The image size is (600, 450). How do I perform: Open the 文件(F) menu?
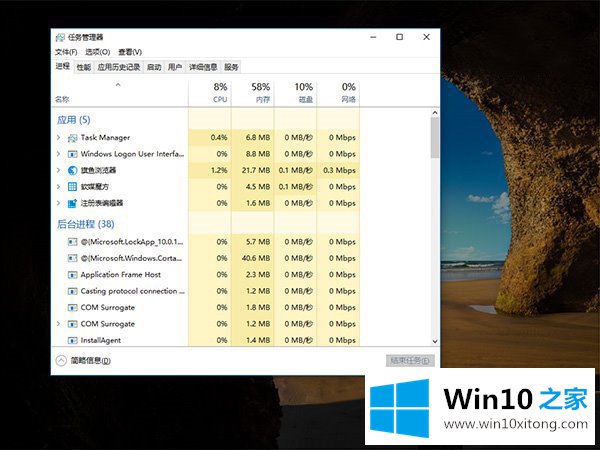pyautogui.click(x=65, y=52)
